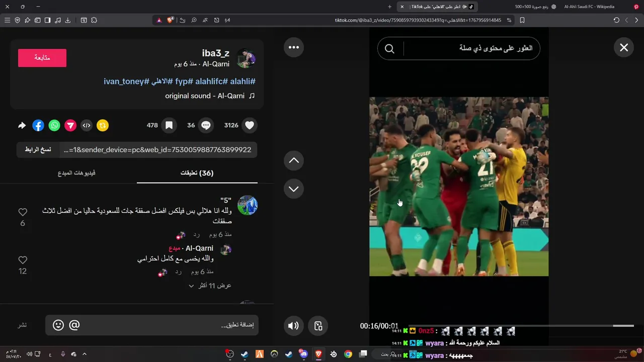
Task: Open site settings icon beside the URL
Action: tap(509, 20)
